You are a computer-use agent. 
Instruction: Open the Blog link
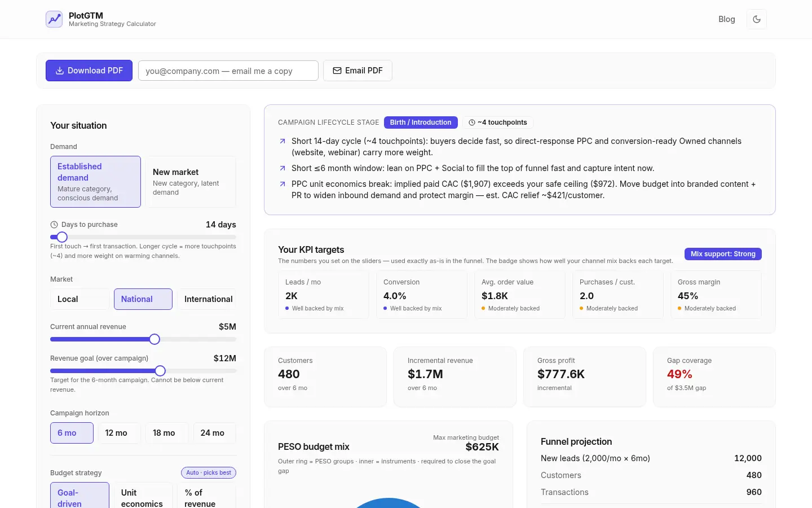pyautogui.click(x=726, y=19)
